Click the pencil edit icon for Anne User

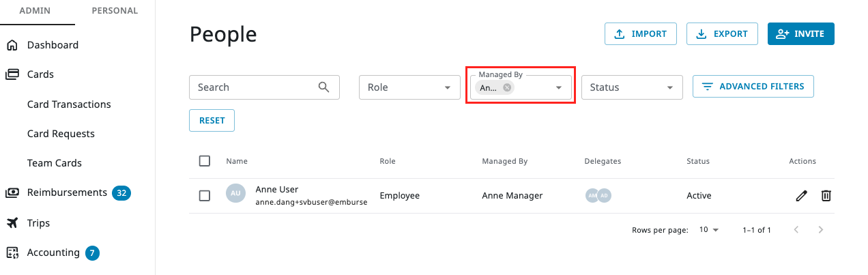pos(801,196)
